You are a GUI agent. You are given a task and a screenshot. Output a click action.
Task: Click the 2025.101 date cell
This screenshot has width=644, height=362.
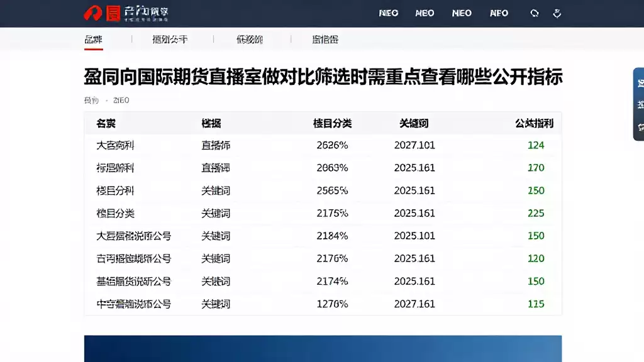(x=414, y=236)
